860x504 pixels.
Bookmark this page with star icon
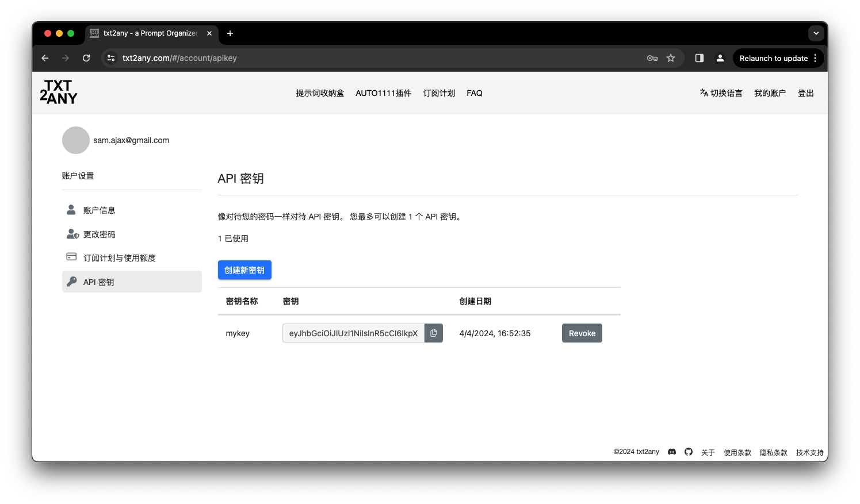671,58
